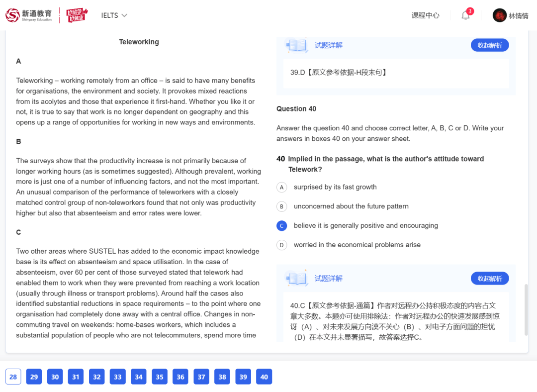Open the 林情情 user profile name

tap(519, 16)
